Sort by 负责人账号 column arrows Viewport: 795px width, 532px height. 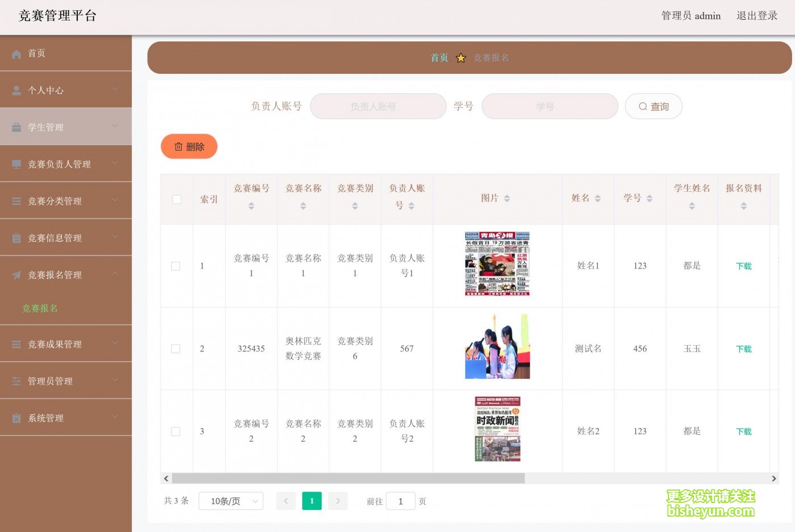click(411, 206)
